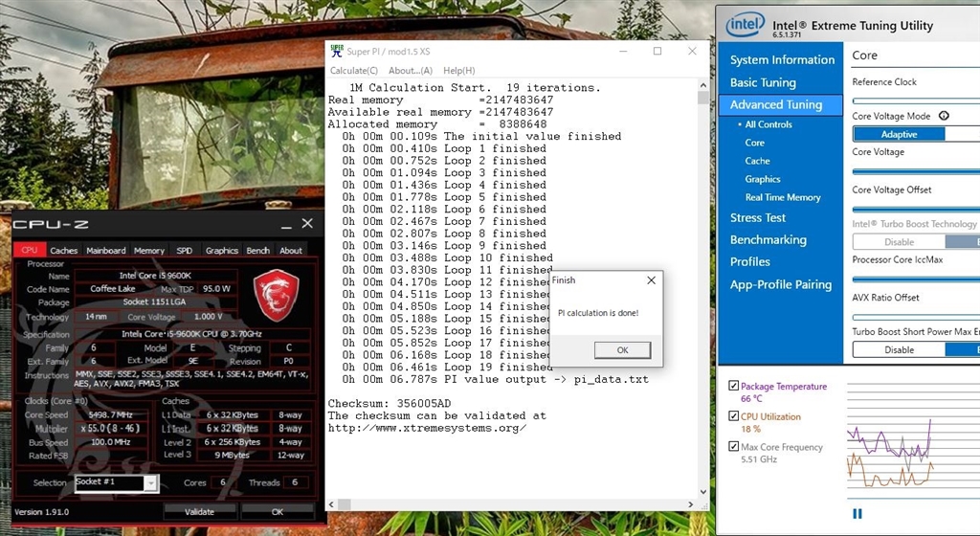980x536 pixels.
Task: Adjust the Processor Core IccMax slider
Action: coord(916,279)
